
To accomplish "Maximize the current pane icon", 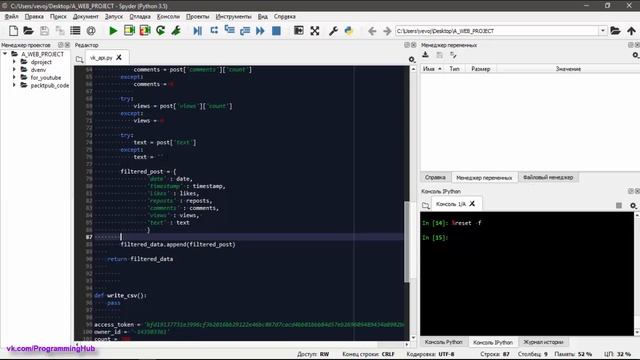I will (299, 31).
